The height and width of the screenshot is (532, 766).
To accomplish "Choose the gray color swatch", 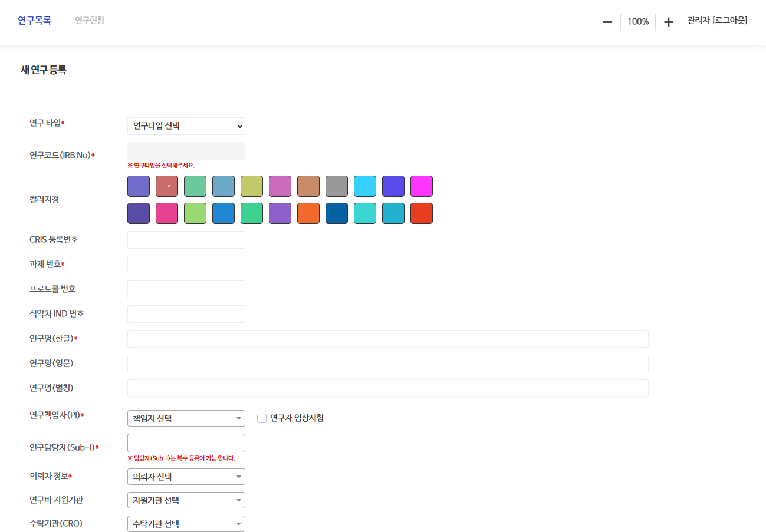I will [x=337, y=186].
